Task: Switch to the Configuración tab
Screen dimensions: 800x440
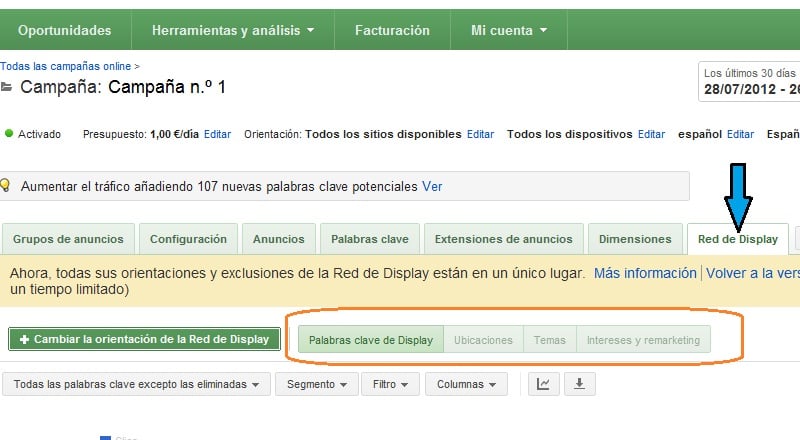Action: tap(188, 239)
